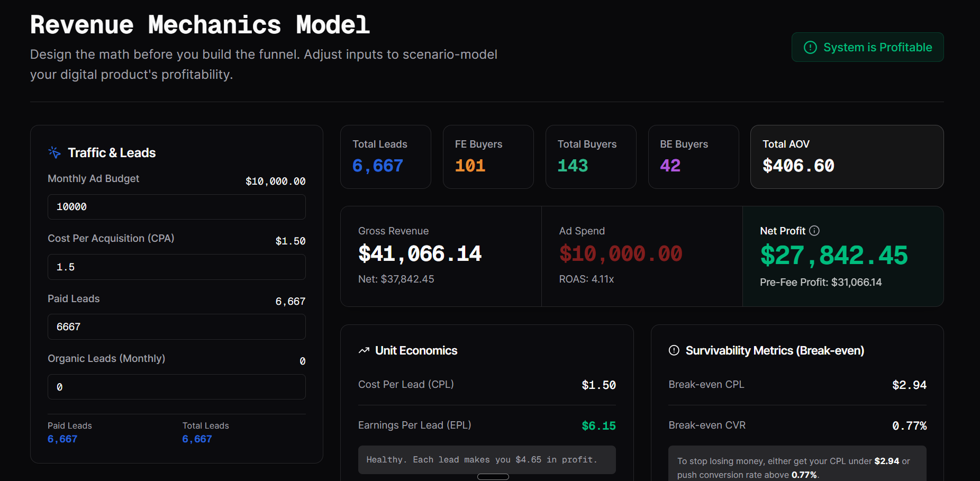980x481 pixels.
Task: Focus the Monthly Ad Budget input field
Action: point(177,207)
